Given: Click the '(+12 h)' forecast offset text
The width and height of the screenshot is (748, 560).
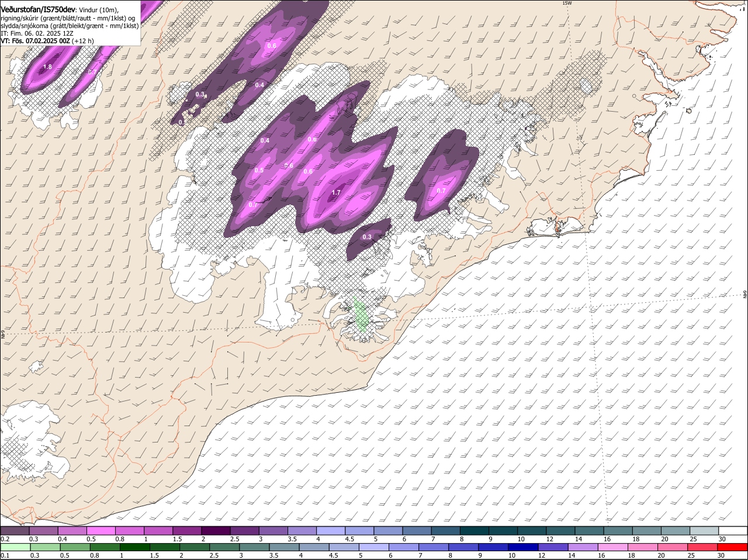Looking at the screenshot, I should 83,41.
